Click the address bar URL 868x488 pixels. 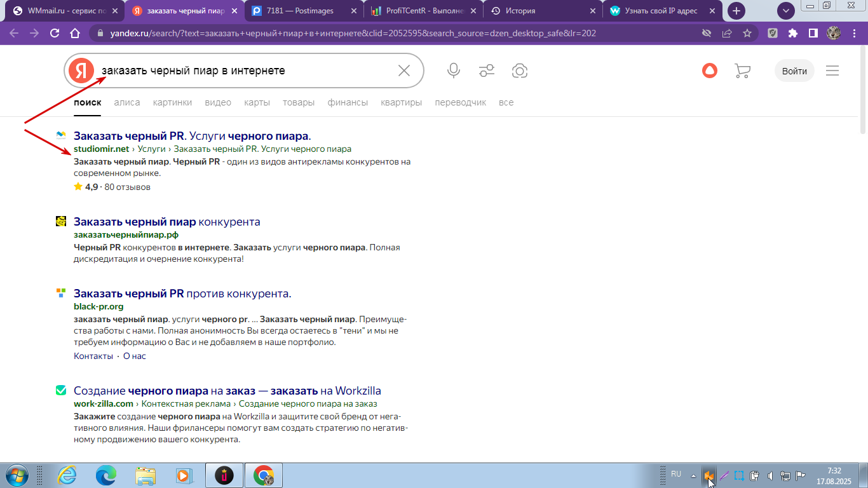click(x=353, y=34)
